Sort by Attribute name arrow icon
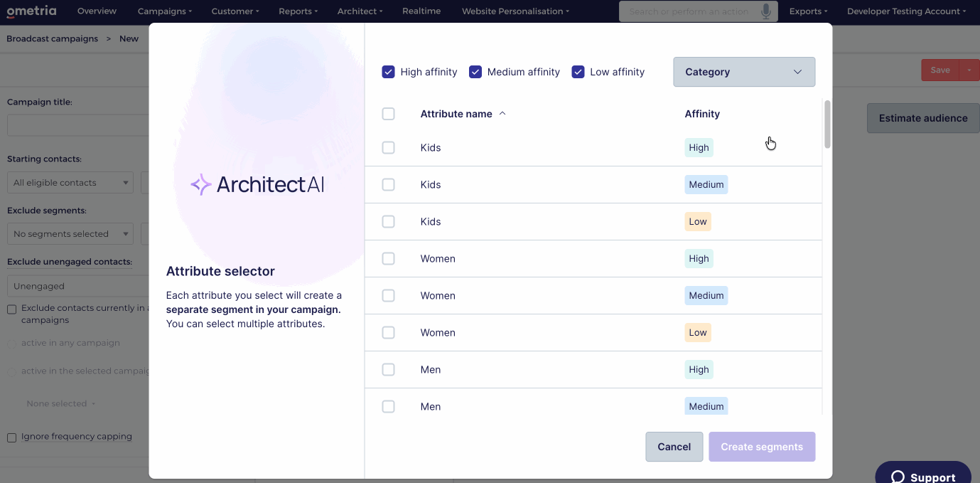980x483 pixels. [502, 114]
